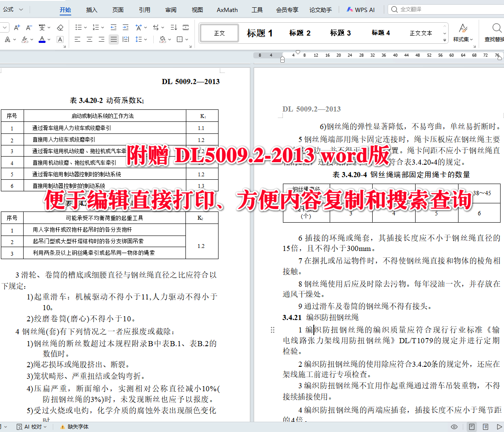Open the 样式集 menu
Viewport: 504px width, 432px height.
[463, 33]
